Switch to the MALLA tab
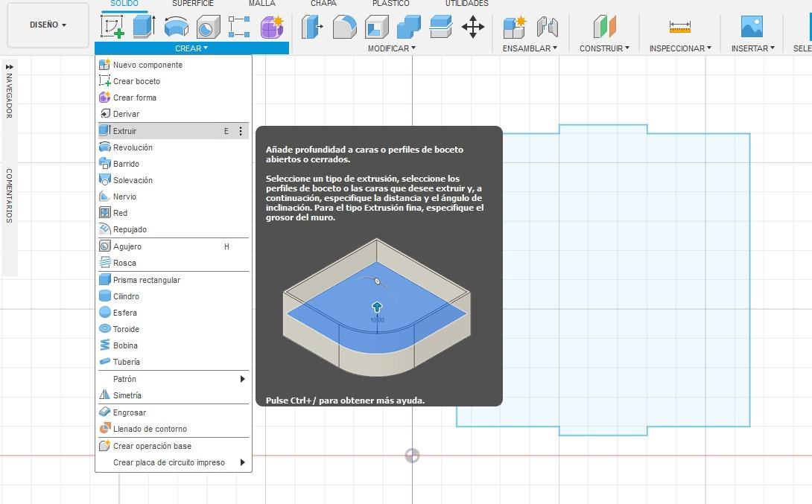812x504 pixels. tap(262, 4)
